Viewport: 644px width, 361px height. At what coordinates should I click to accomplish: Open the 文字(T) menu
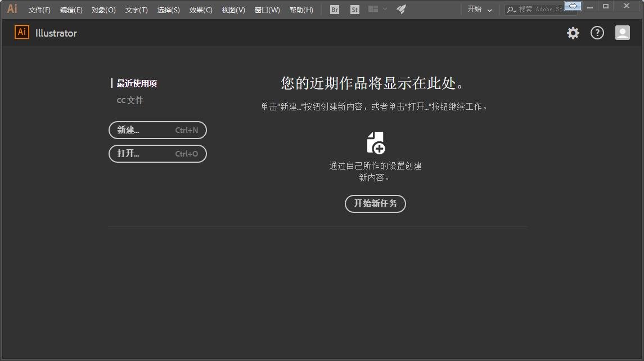coord(136,10)
